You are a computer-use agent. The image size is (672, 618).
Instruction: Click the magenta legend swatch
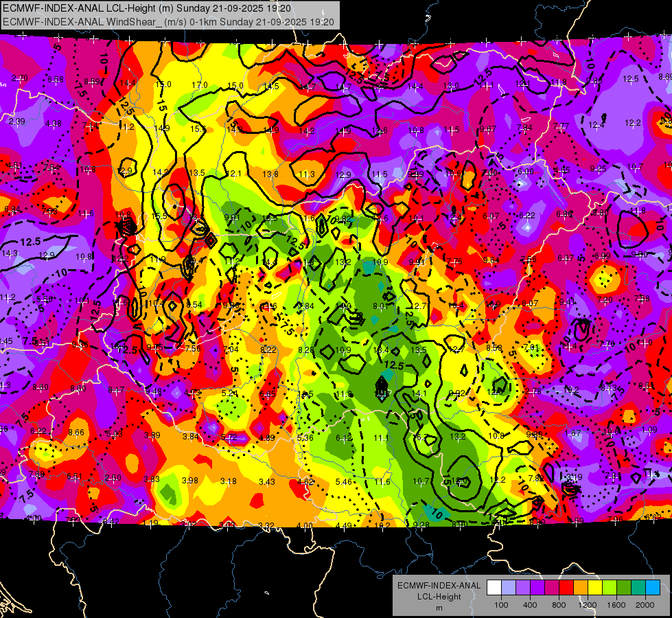pos(552,588)
